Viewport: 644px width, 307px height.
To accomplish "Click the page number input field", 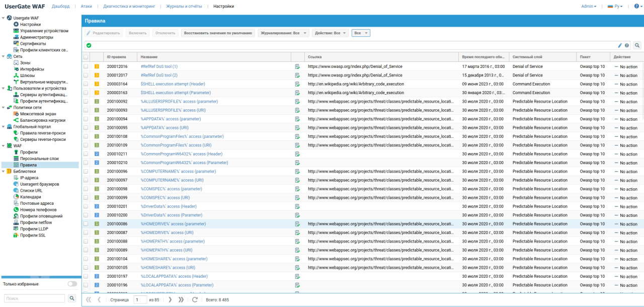I will click(140, 299).
